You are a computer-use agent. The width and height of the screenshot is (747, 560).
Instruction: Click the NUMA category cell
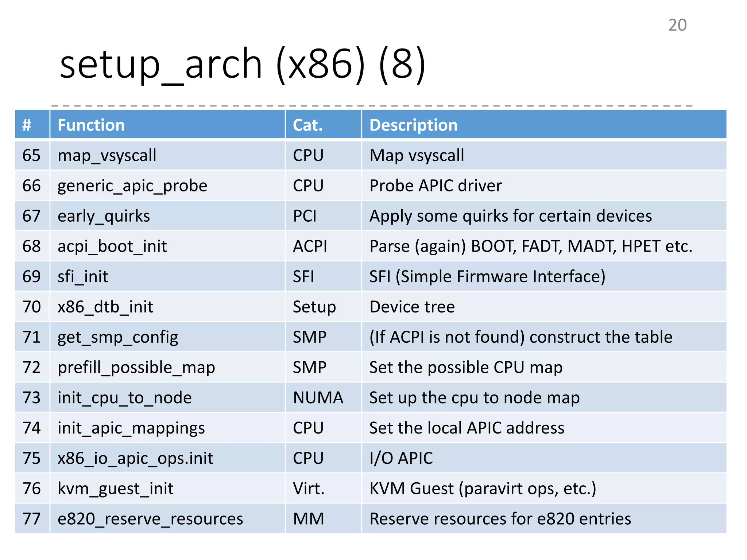pyautogui.click(x=318, y=397)
